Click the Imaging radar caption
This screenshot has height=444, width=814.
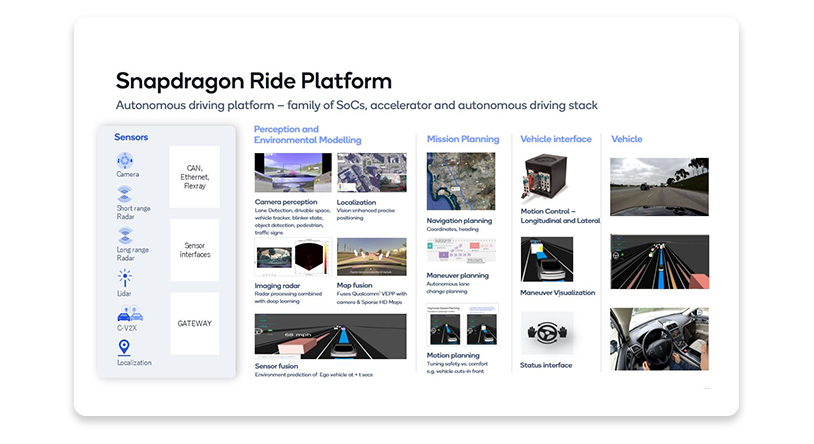277,286
